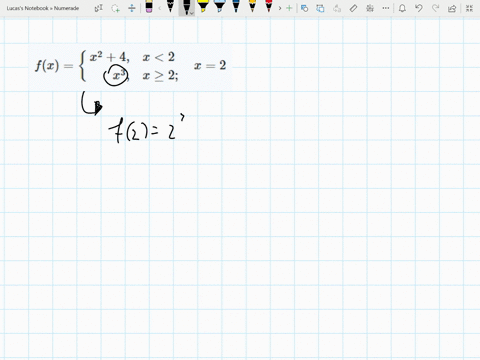Choose the dark blue pen

pyautogui.click(x=236, y=6)
